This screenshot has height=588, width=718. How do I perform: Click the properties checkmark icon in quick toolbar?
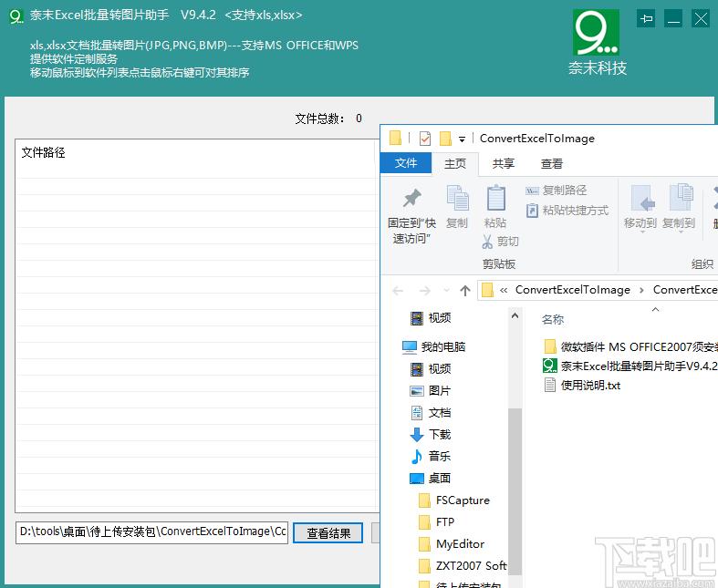pos(425,138)
